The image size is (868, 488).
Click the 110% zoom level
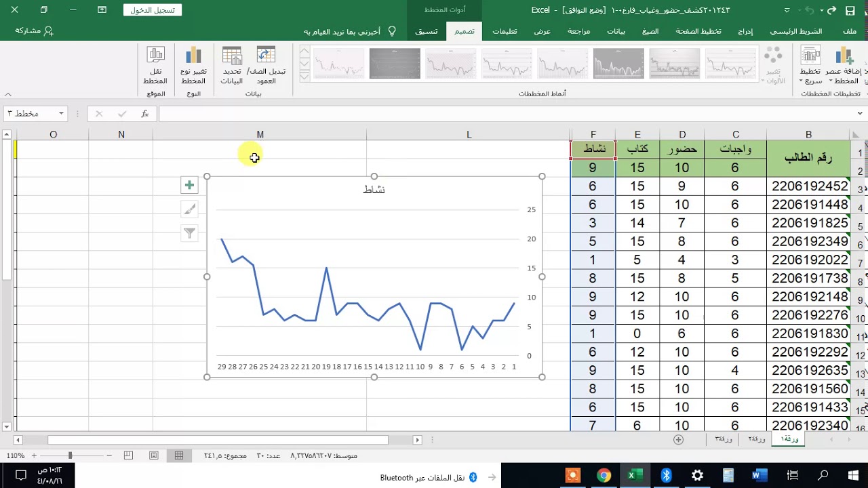point(15,456)
